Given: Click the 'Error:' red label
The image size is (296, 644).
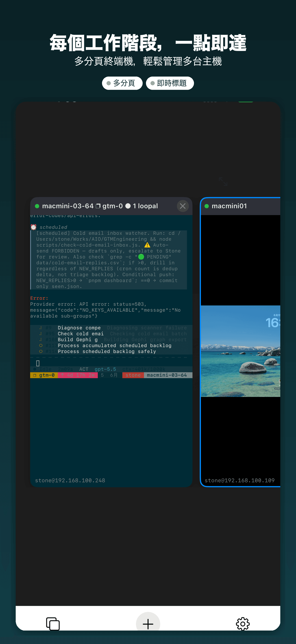Looking at the screenshot, I should pyautogui.click(x=39, y=298).
